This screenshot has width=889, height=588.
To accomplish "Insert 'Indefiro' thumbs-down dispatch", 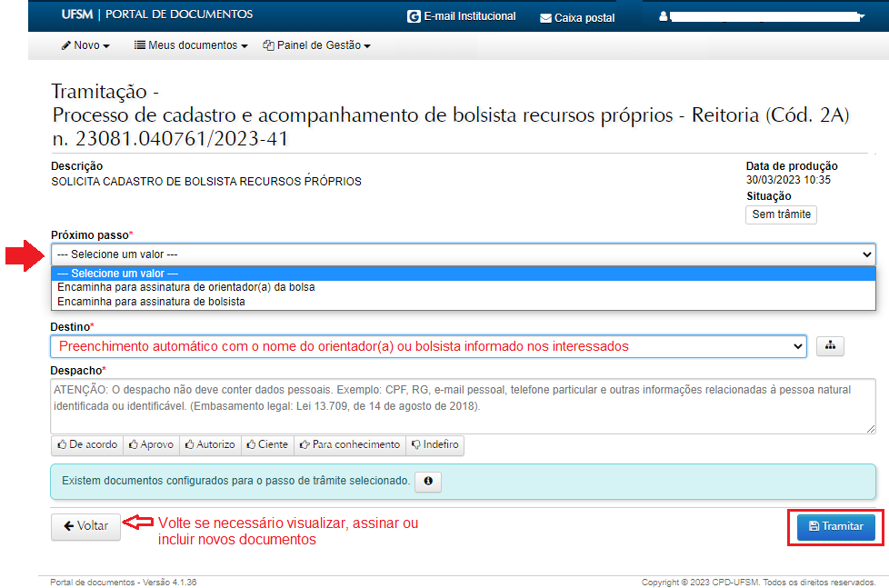I will tap(435, 444).
